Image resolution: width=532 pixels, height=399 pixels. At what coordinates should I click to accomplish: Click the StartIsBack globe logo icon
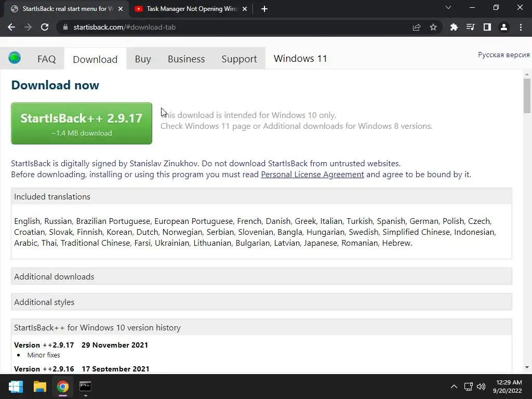[x=15, y=58]
